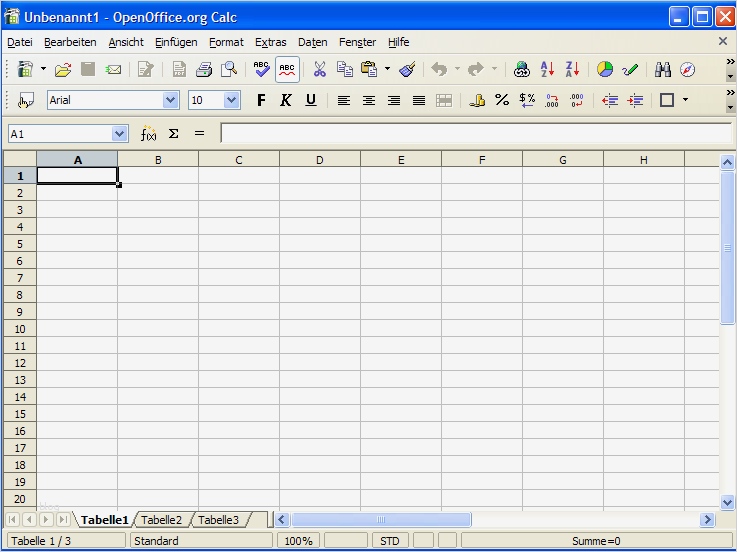Apply Percent number format icon
Screen dimensions: 737x552
[x=502, y=100]
